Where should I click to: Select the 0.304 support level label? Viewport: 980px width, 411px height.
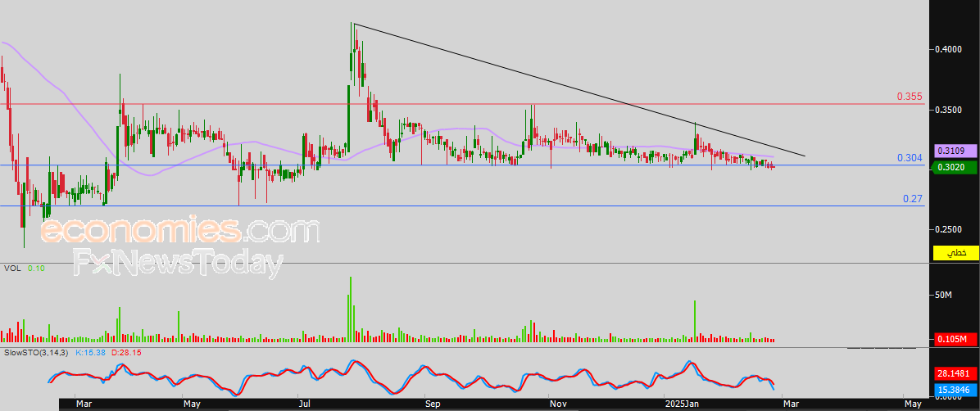point(910,158)
